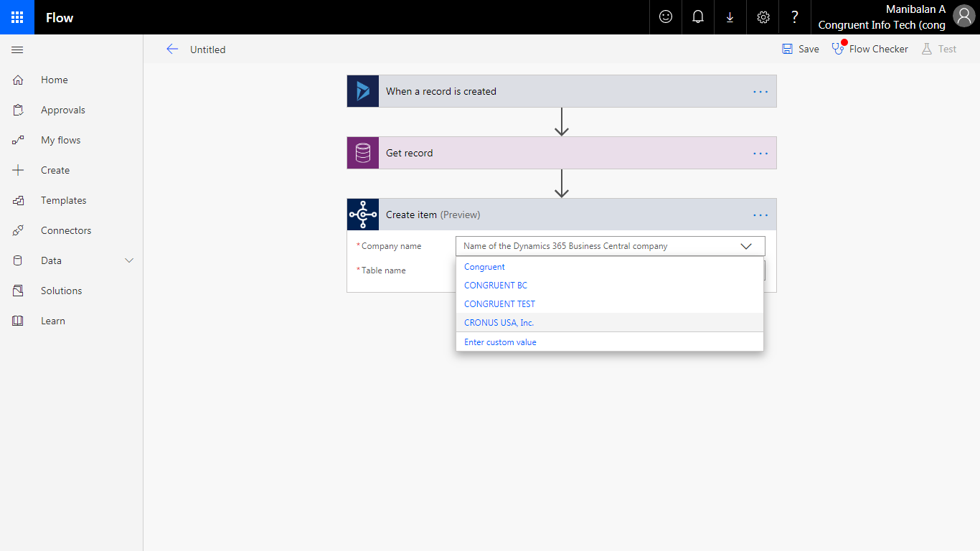Click the user profile avatar
Viewport: 980px width, 551px height.
coord(964,17)
